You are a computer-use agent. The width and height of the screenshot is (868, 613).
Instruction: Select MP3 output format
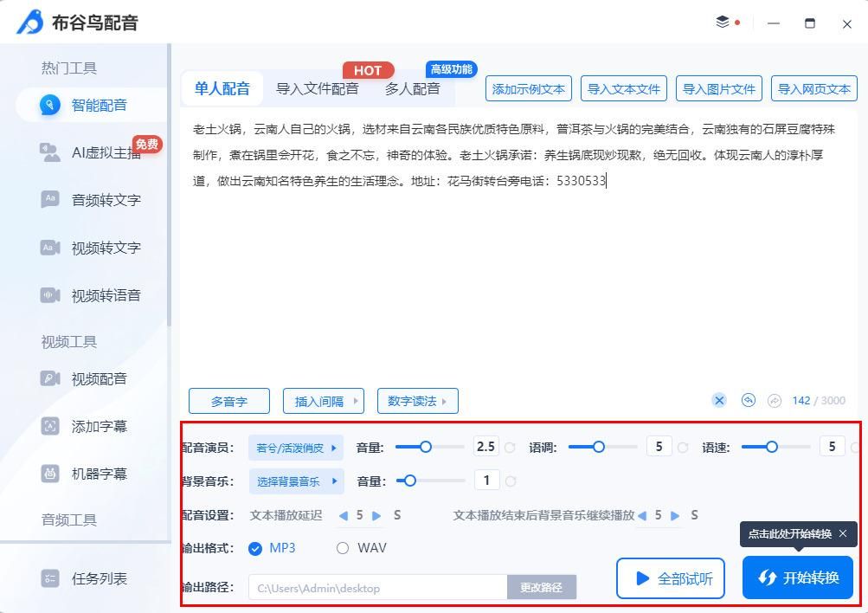click(272, 548)
